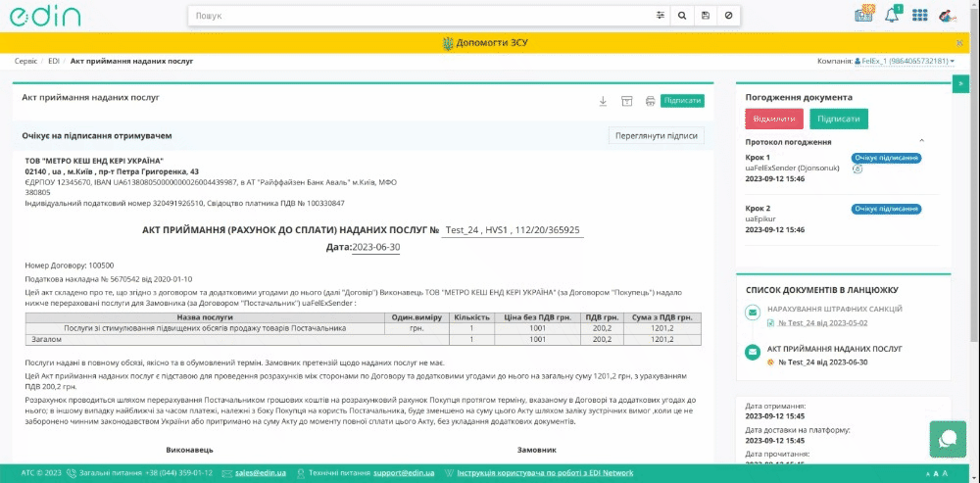Clear search with the ban icon
Viewport: 980px width, 483px height.
tap(729, 16)
